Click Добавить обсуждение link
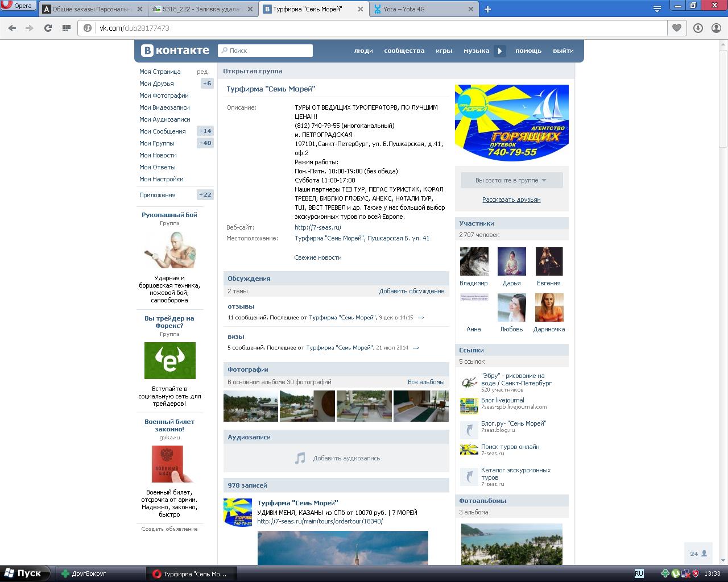 click(412, 291)
